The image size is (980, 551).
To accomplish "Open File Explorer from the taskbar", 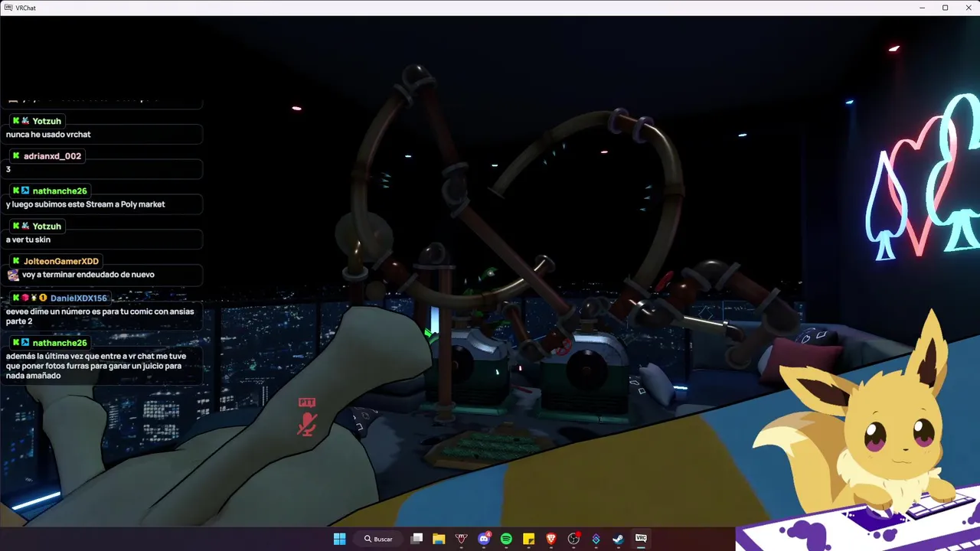I will (x=439, y=539).
